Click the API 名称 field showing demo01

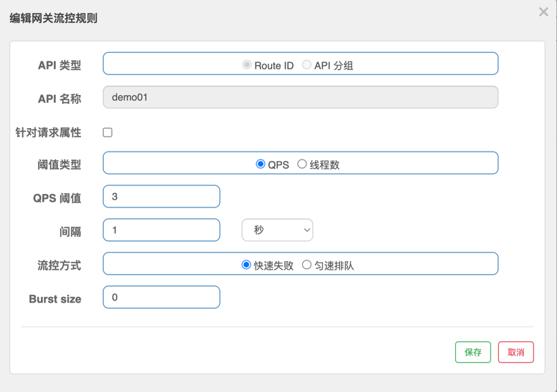[300, 97]
